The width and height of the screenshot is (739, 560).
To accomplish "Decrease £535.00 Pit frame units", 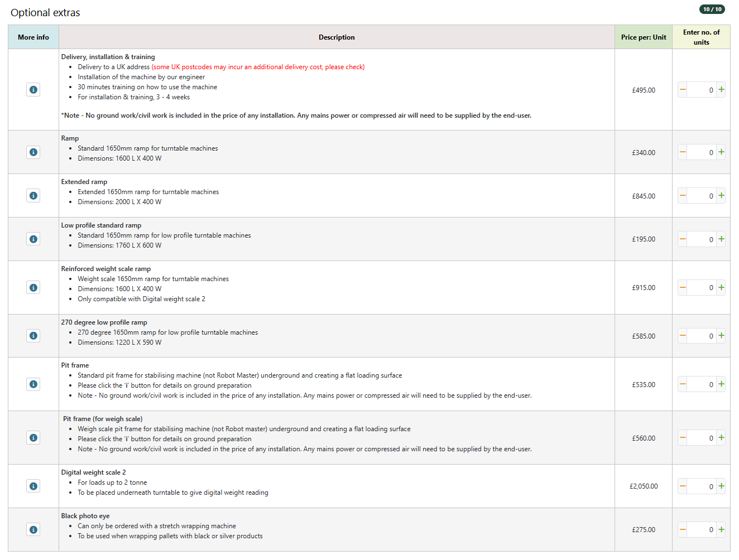I will pos(683,384).
